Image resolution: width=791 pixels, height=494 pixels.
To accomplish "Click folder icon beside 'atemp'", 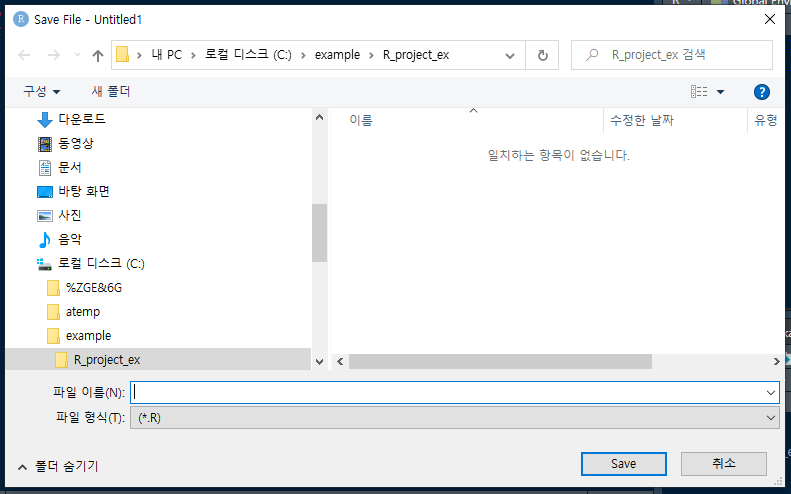I will point(53,312).
